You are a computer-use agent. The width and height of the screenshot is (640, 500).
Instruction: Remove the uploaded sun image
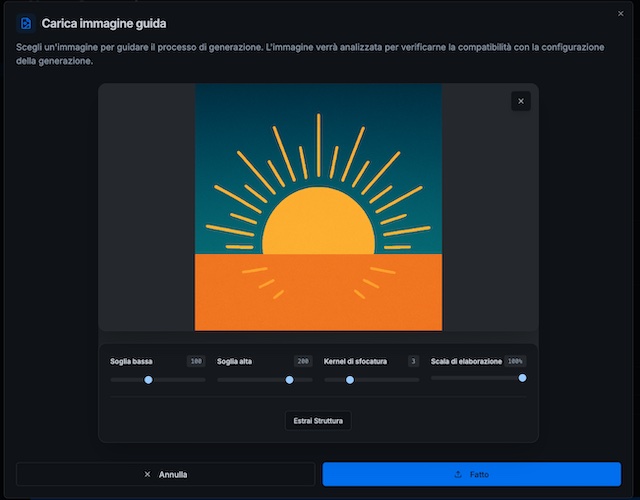coord(520,101)
